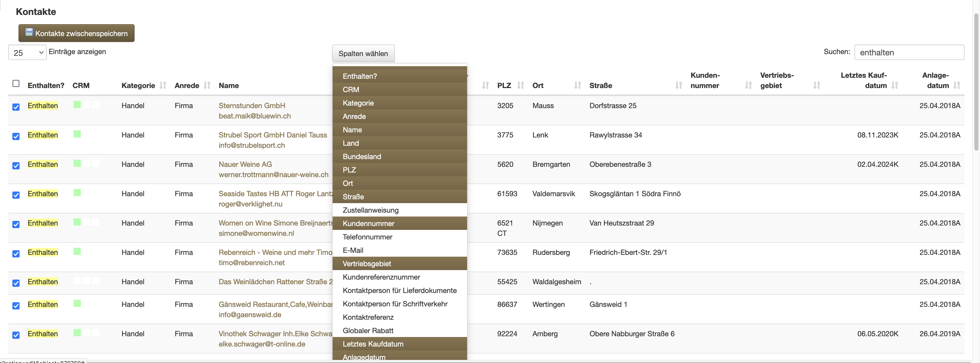980x363 pixels.
Task: Click the Ort column sort arrows
Action: point(577,85)
